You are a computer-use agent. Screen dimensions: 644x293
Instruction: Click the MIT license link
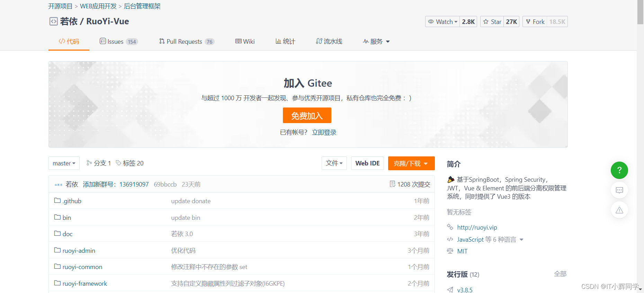[462, 251]
